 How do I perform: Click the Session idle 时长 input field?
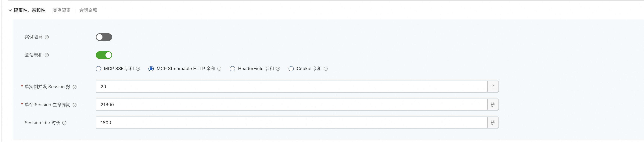tap(291, 123)
